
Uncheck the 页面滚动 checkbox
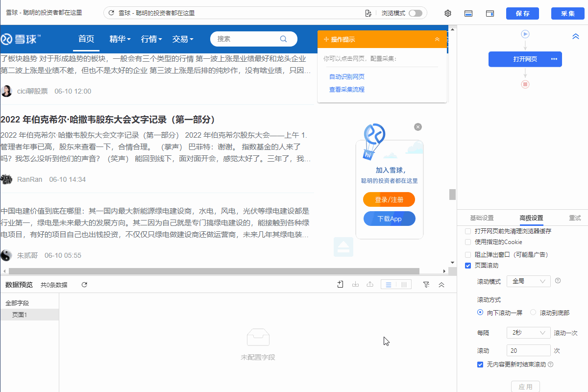coord(468,266)
